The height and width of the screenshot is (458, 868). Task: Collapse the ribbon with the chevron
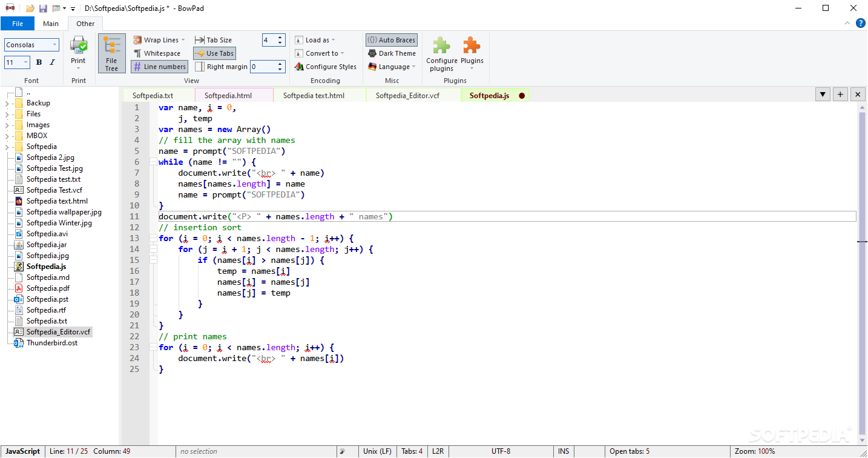click(x=847, y=24)
